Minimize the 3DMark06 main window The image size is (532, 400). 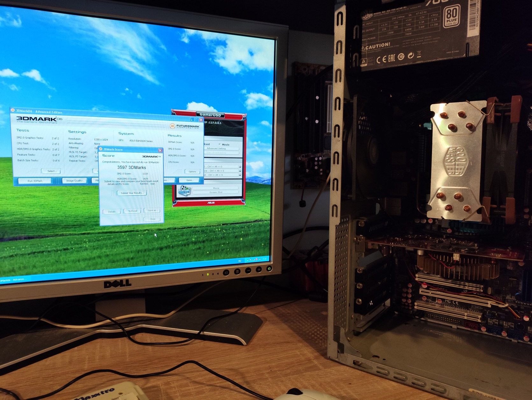[192, 120]
